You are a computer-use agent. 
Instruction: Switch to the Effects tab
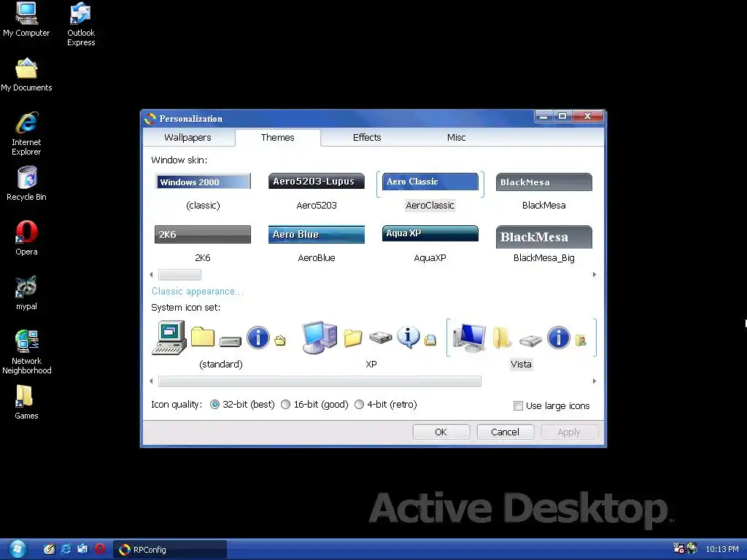coord(367,138)
